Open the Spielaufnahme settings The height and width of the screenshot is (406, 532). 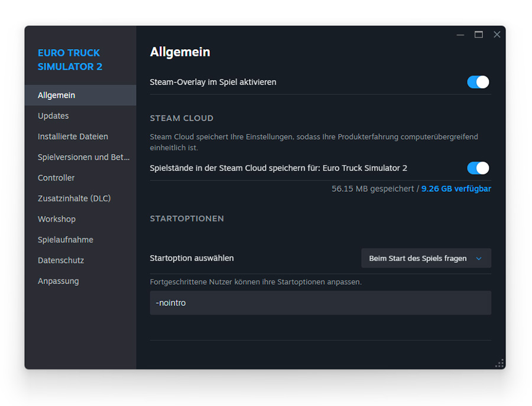pyautogui.click(x=80, y=240)
